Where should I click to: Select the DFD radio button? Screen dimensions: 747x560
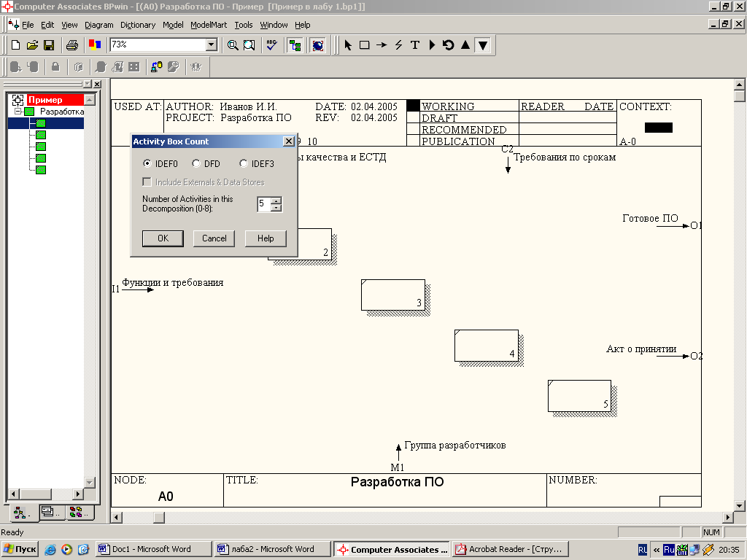(196, 164)
